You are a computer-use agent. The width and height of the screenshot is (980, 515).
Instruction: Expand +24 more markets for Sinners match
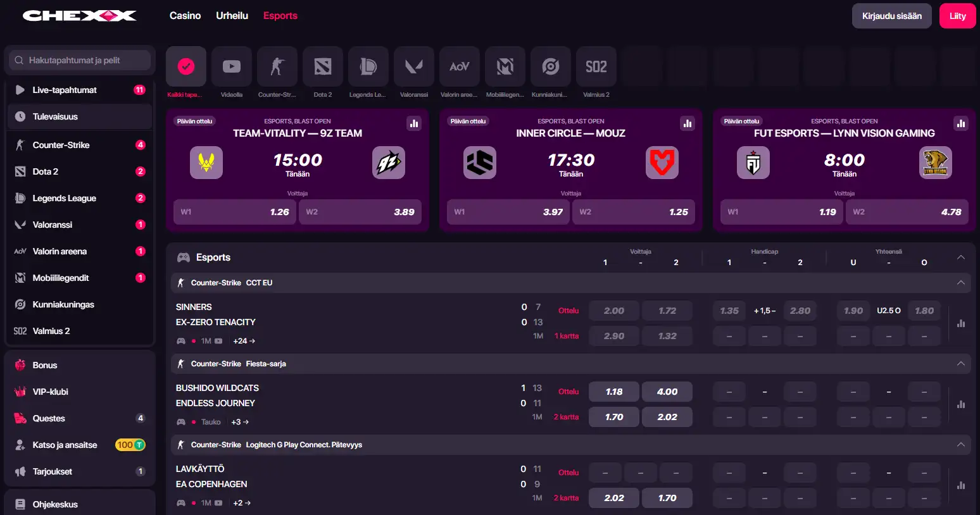click(244, 341)
